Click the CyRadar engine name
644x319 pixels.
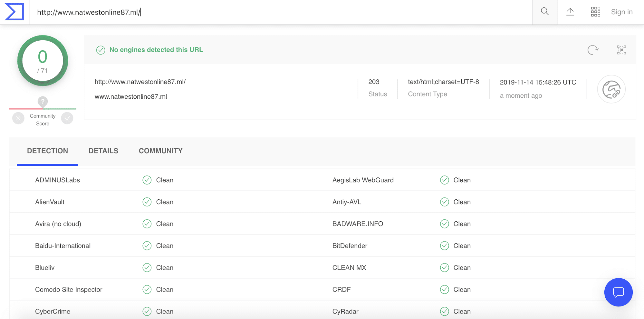coord(345,312)
